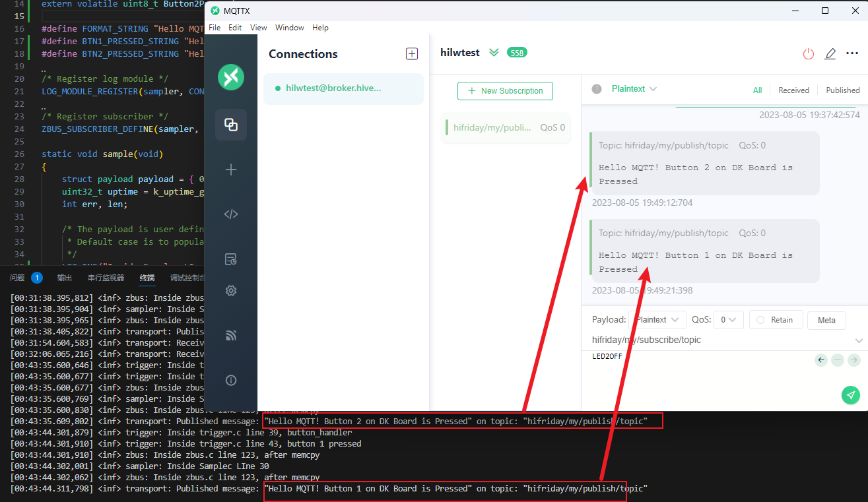
Task: Click the next message right arrow
Action: [x=854, y=360]
